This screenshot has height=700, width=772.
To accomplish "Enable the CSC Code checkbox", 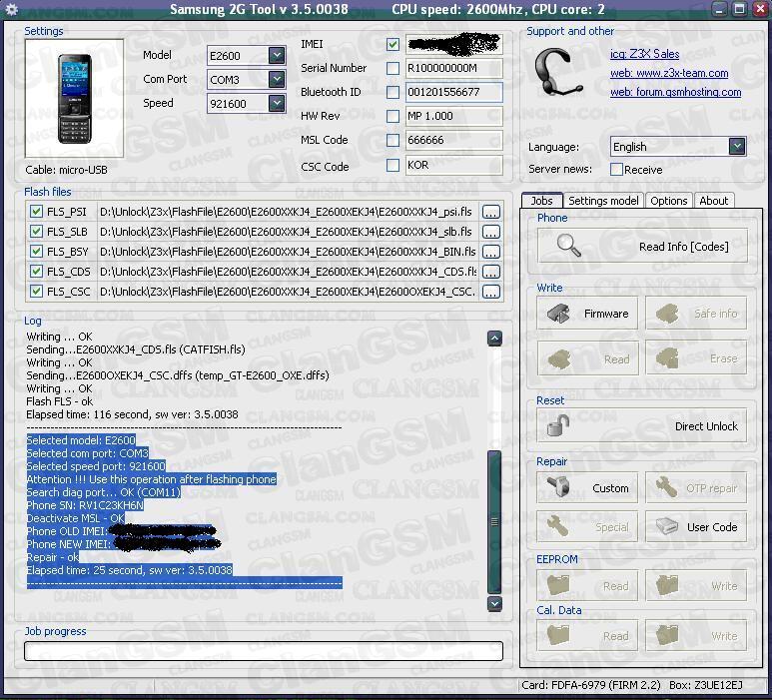I will [392, 165].
